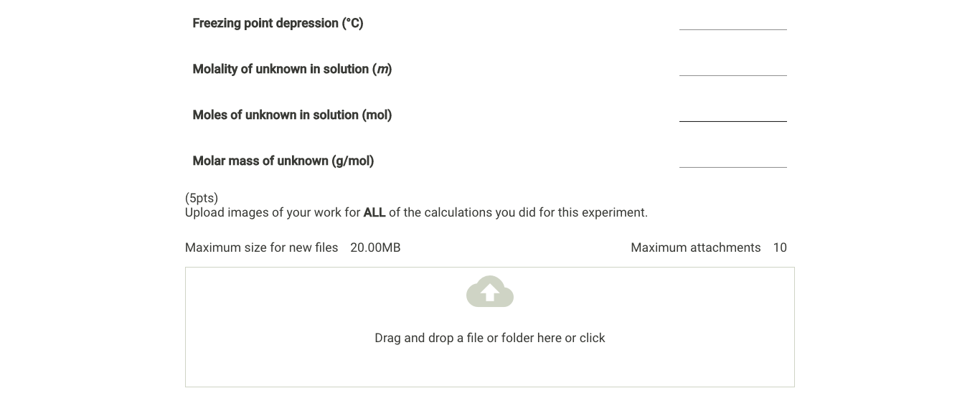
Task: Click the 'Drag and drop a file' text
Action: [489, 338]
